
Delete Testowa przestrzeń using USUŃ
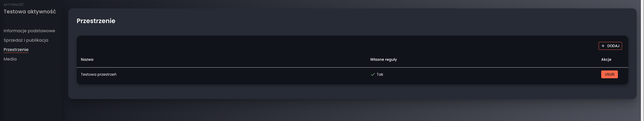coord(609,74)
